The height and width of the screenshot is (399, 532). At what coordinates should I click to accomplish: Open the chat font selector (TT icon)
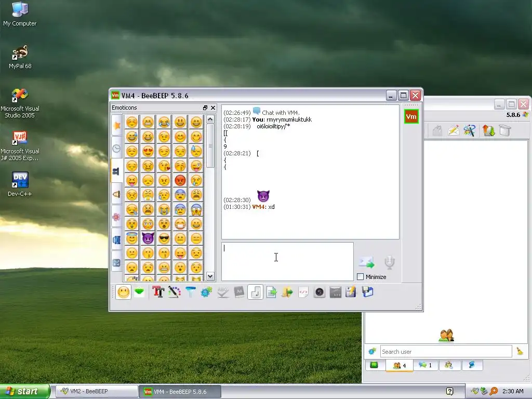pos(158,292)
